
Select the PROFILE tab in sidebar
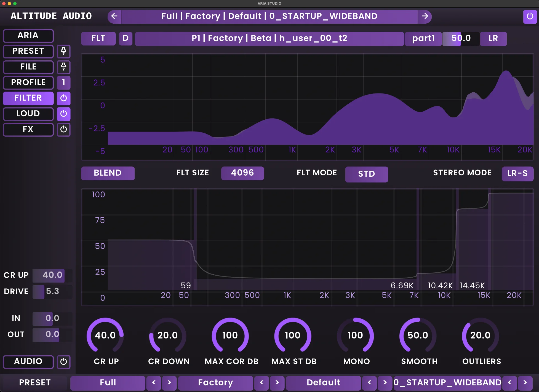28,83
